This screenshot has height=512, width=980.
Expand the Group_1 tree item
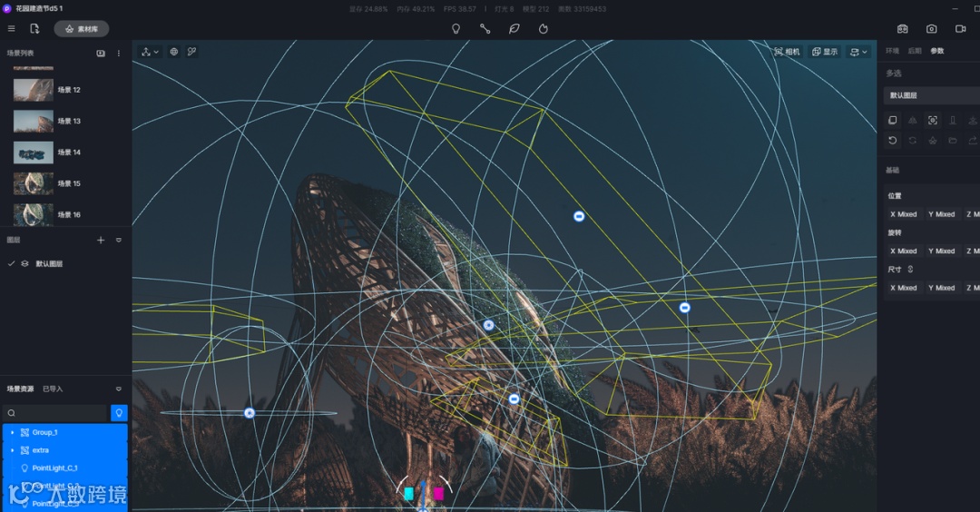[13, 433]
